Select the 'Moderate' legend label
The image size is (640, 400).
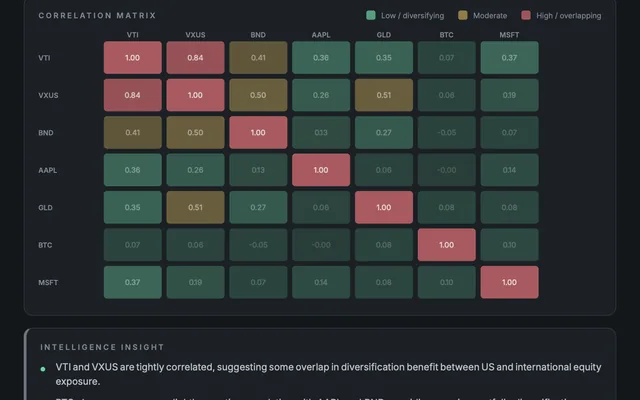(x=490, y=16)
